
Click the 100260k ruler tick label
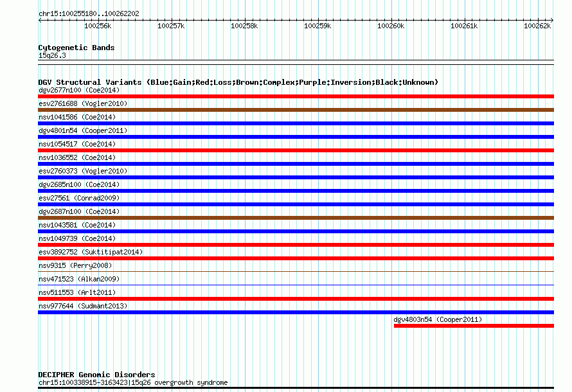tap(391, 26)
